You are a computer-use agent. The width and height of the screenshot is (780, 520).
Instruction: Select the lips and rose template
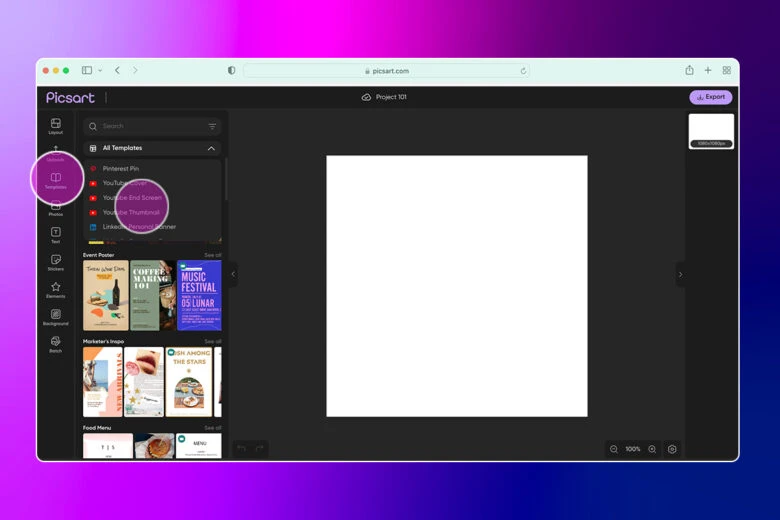[144, 382]
